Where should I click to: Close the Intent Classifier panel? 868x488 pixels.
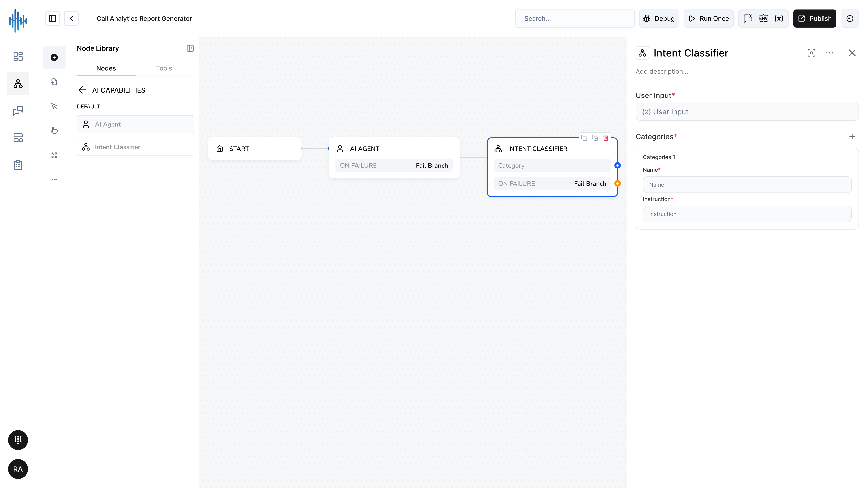(852, 53)
